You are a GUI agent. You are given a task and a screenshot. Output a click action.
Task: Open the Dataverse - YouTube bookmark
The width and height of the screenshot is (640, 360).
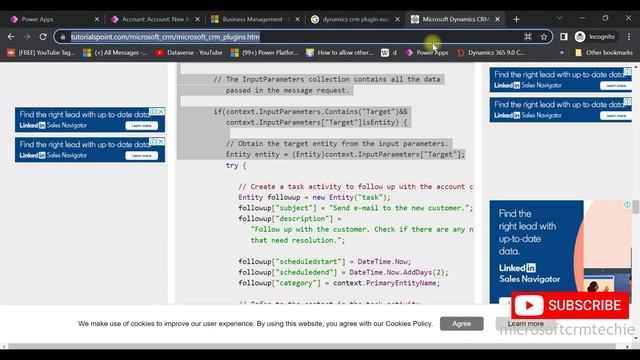click(189, 53)
